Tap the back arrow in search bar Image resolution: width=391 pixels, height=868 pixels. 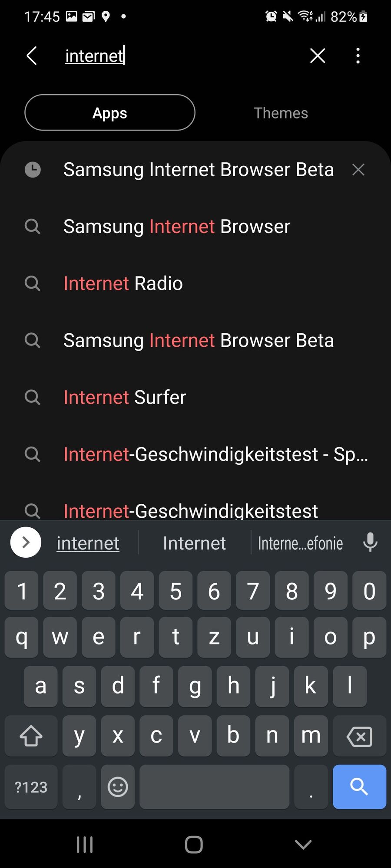(32, 56)
